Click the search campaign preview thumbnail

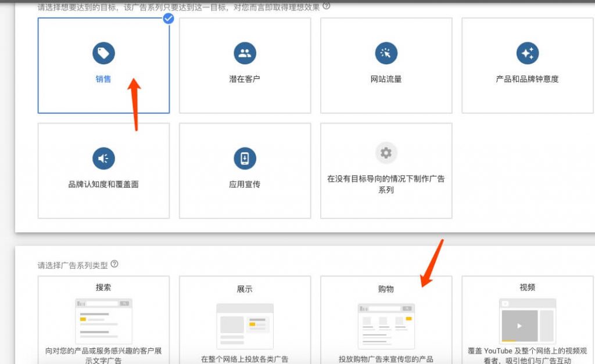103,320
